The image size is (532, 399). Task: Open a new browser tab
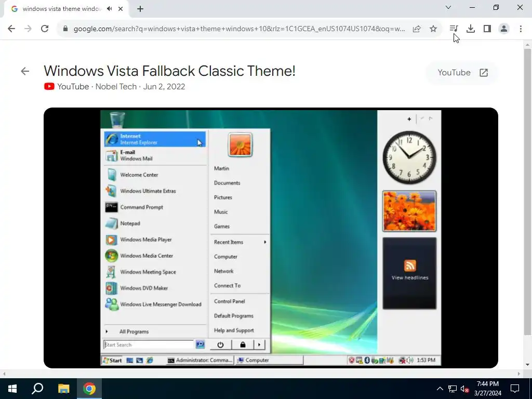click(140, 9)
